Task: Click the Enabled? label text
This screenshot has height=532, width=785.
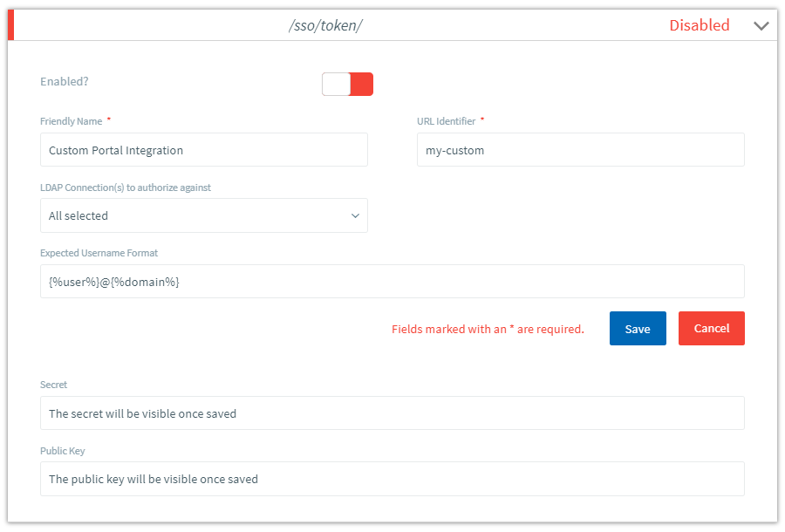Action: click(x=65, y=82)
